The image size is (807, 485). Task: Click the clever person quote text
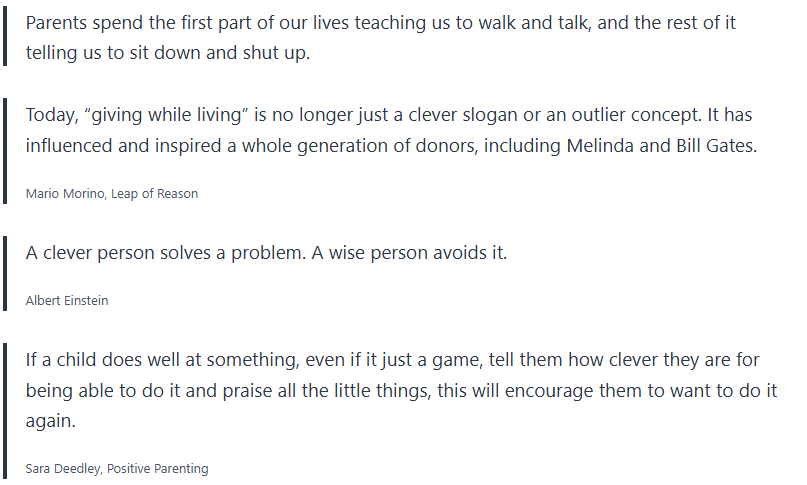coord(266,252)
